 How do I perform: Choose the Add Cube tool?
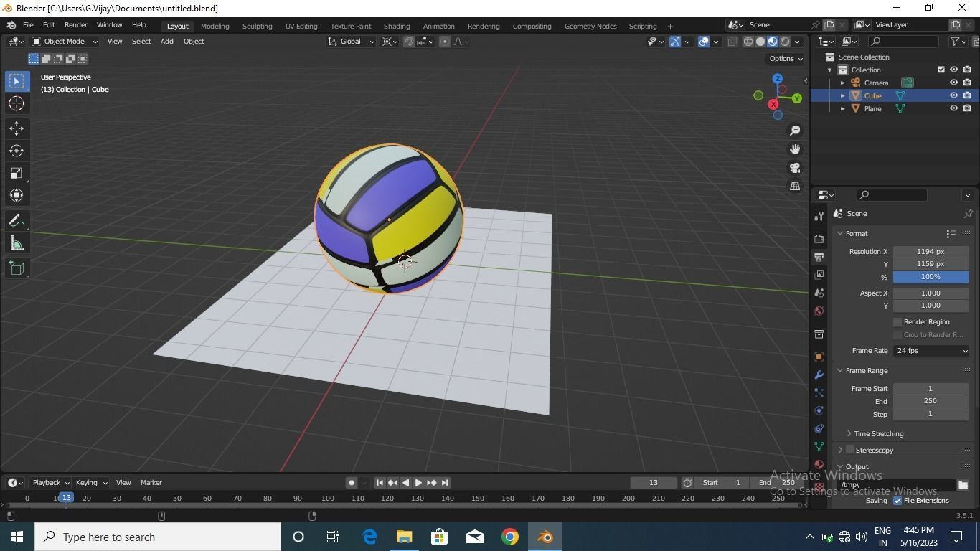(17, 268)
